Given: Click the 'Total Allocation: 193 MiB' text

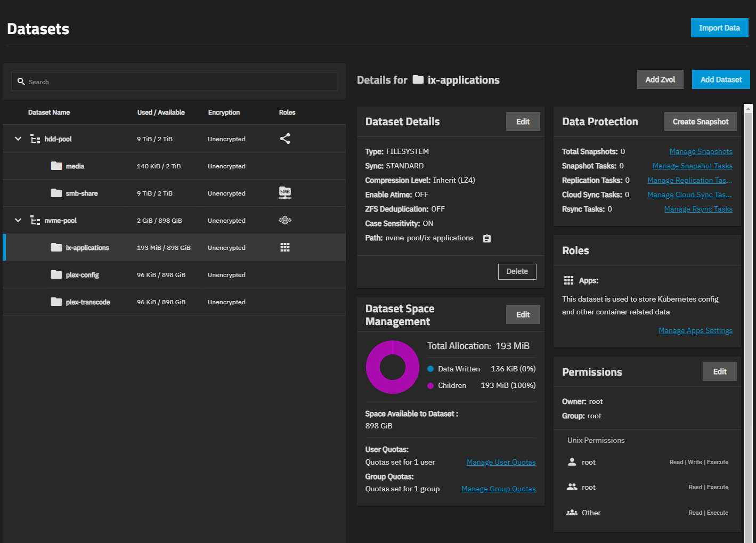Looking at the screenshot, I should click(x=478, y=346).
